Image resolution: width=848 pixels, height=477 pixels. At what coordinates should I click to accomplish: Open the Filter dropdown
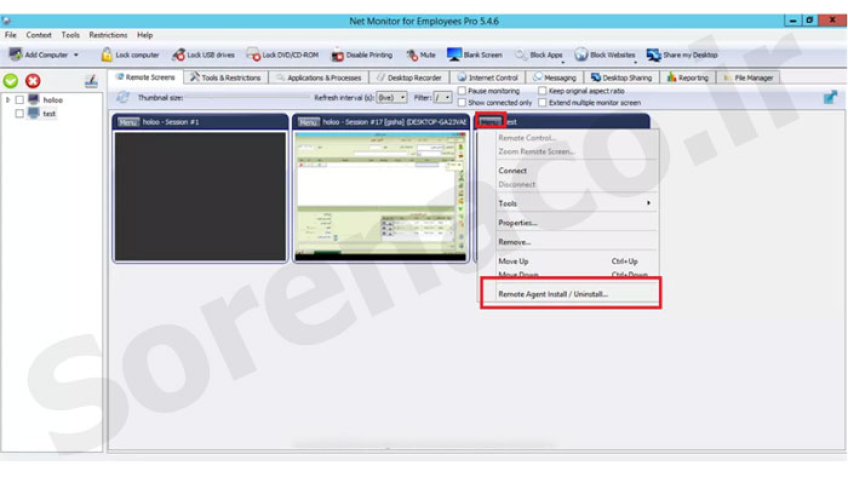(442, 97)
